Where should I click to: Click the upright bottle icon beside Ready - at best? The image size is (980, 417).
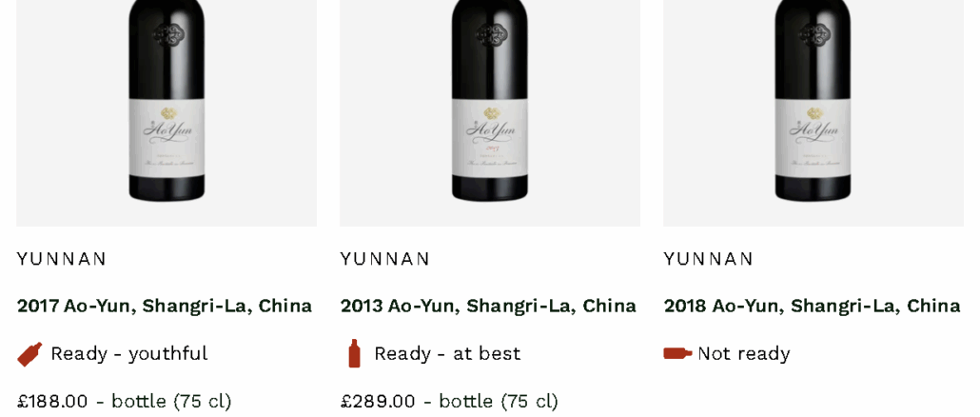click(354, 353)
